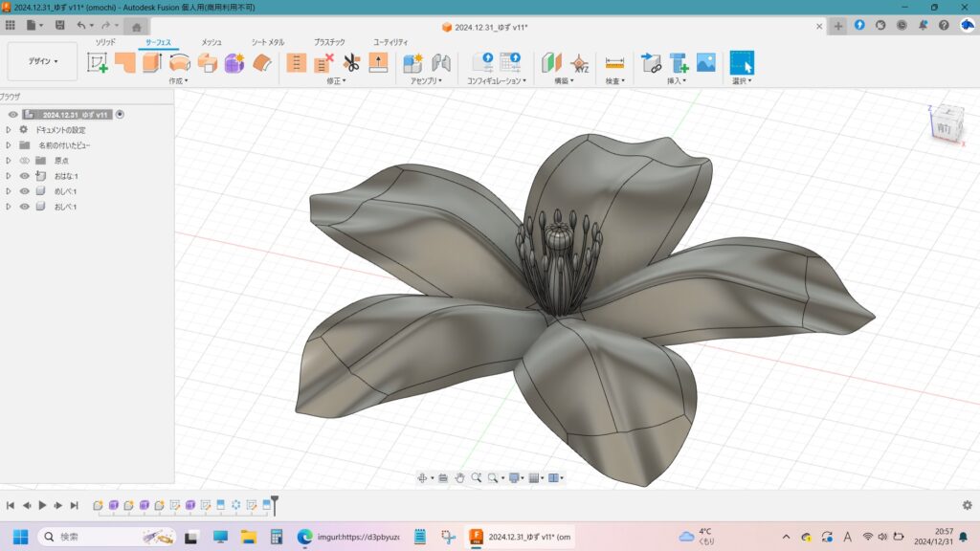
Task: Expand the ドキュメントの設定 tree node
Action: [x=9, y=130]
